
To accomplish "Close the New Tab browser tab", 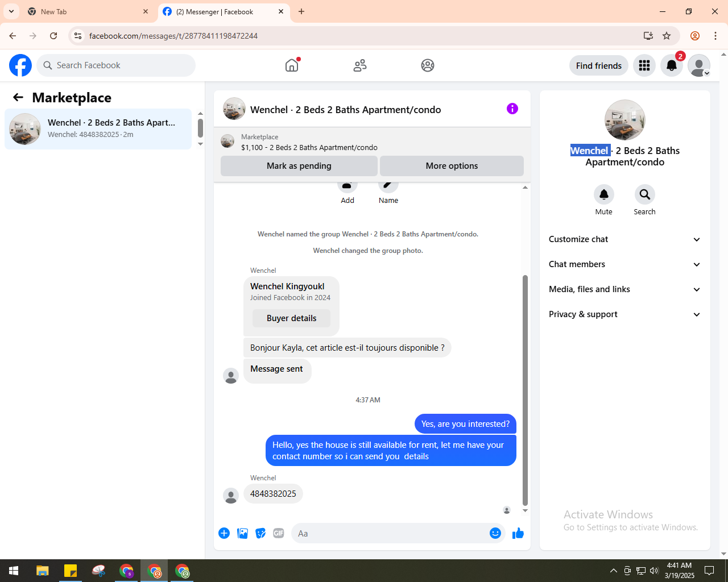I will (146, 11).
